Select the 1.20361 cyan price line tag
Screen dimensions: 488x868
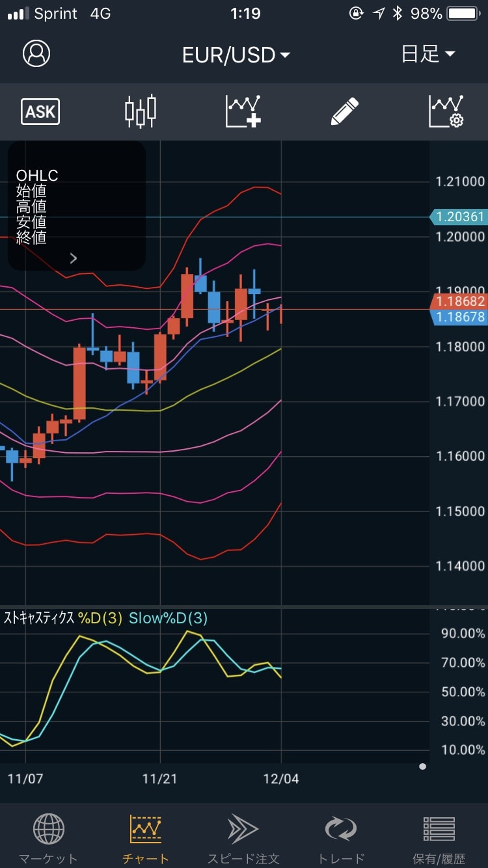click(x=459, y=217)
